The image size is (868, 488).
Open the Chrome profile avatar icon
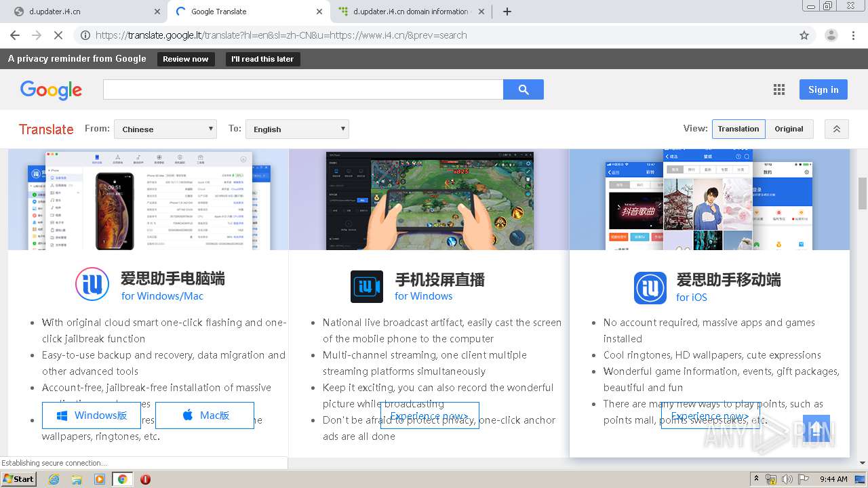coord(831,35)
